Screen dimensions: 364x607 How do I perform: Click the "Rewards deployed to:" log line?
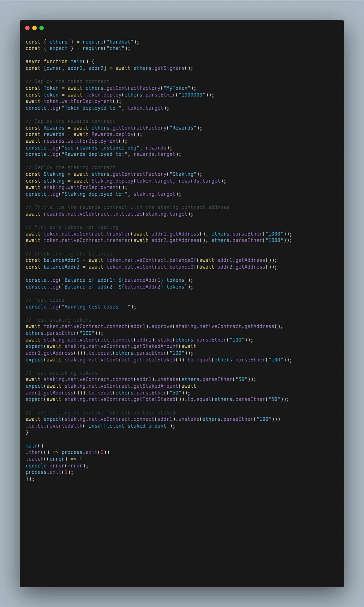(103, 154)
